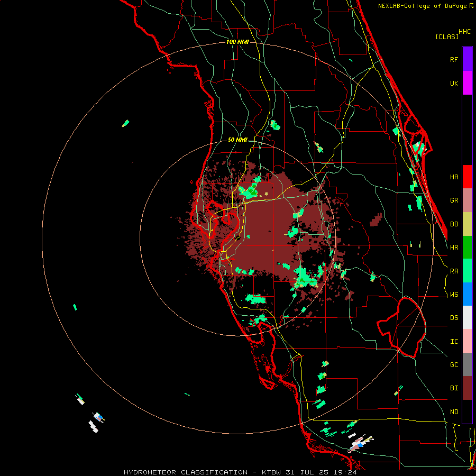Click the GR legend label
Image resolution: width=476 pixels, height=476 pixels.
point(454,200)
